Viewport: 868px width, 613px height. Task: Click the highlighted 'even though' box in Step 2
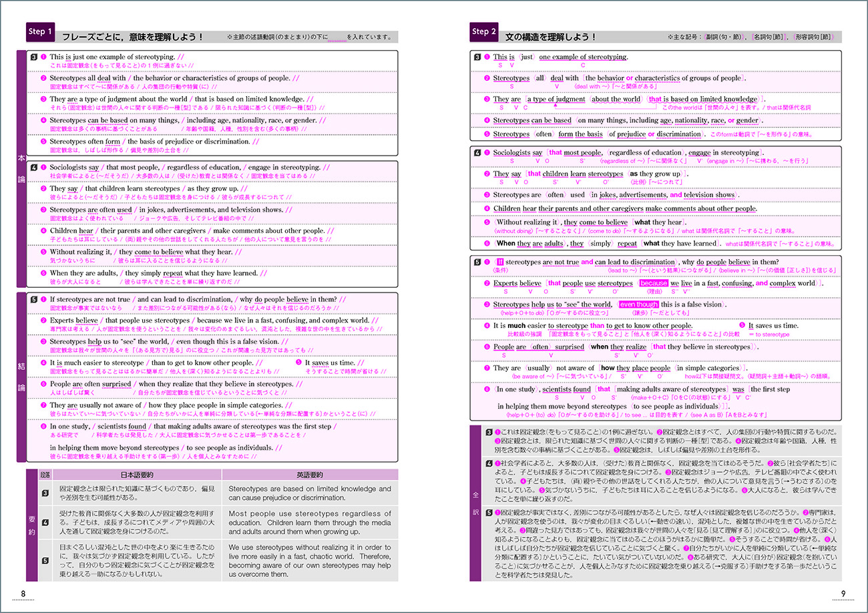[x=639, y=304]
